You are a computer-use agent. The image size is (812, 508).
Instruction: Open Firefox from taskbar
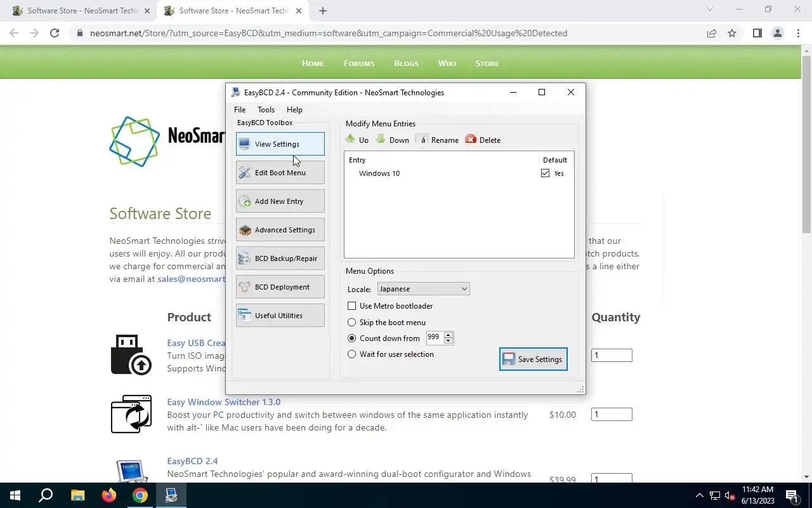(x=108, y=495)
